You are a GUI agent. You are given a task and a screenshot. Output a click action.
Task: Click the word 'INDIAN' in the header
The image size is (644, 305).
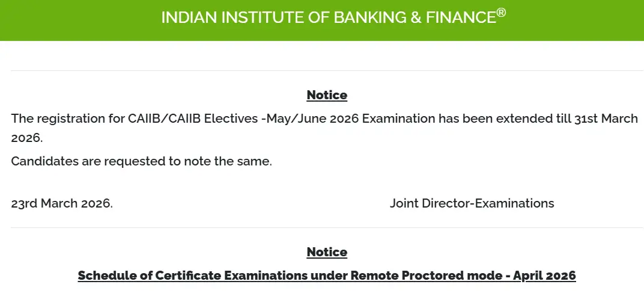pos(188,18)
